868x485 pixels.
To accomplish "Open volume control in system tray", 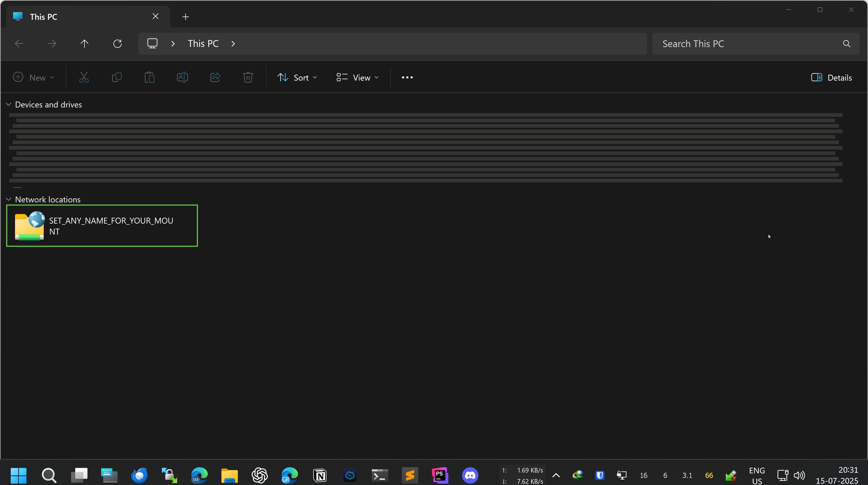I will [x=799, y=475].
